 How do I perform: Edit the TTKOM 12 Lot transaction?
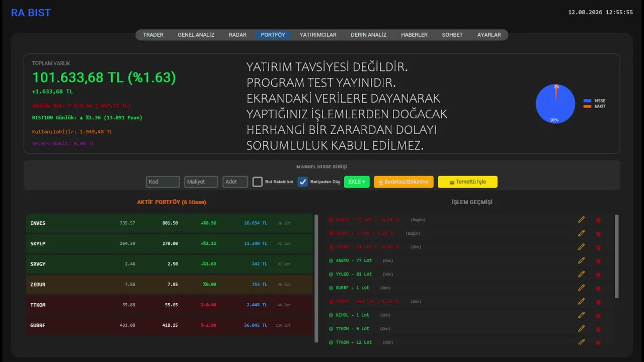point(582,342)
